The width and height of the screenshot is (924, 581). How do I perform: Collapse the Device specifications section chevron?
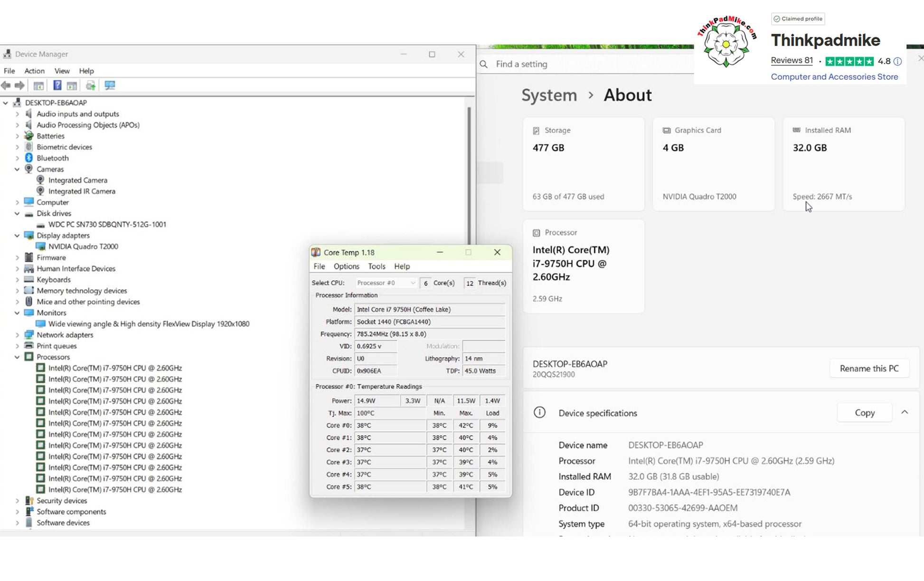click(x=905, y=412)
